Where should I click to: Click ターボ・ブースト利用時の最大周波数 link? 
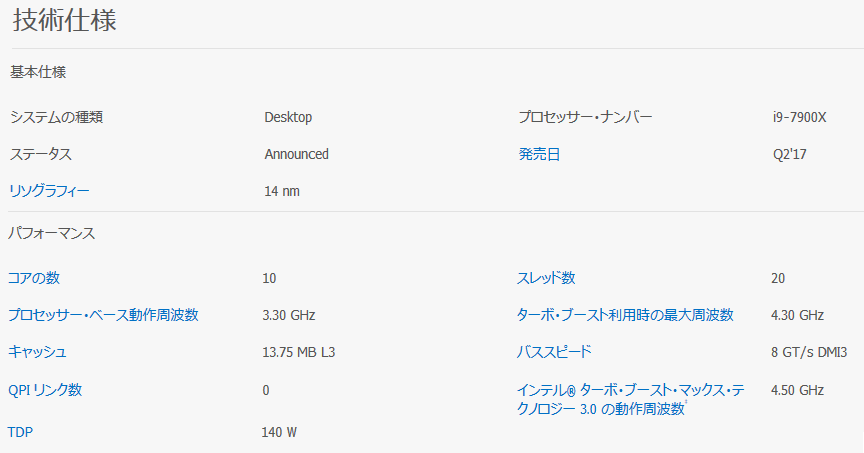pos(625,315)
